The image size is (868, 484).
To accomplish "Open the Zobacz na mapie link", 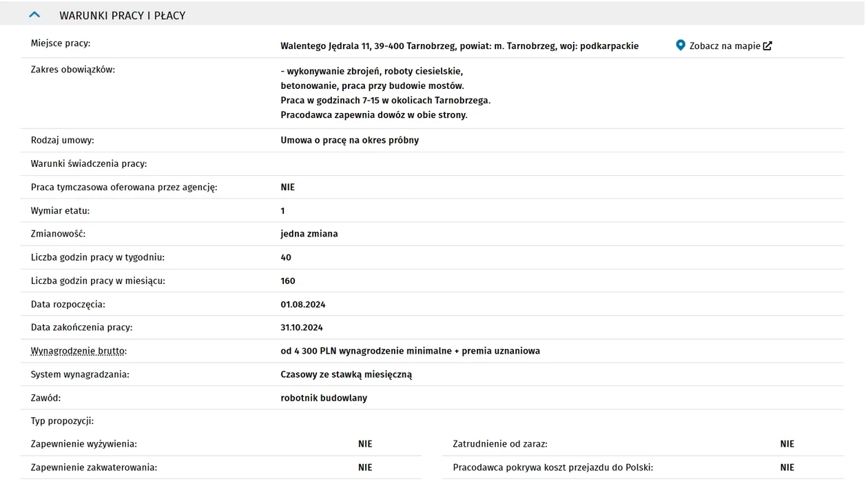I will 725,46.
